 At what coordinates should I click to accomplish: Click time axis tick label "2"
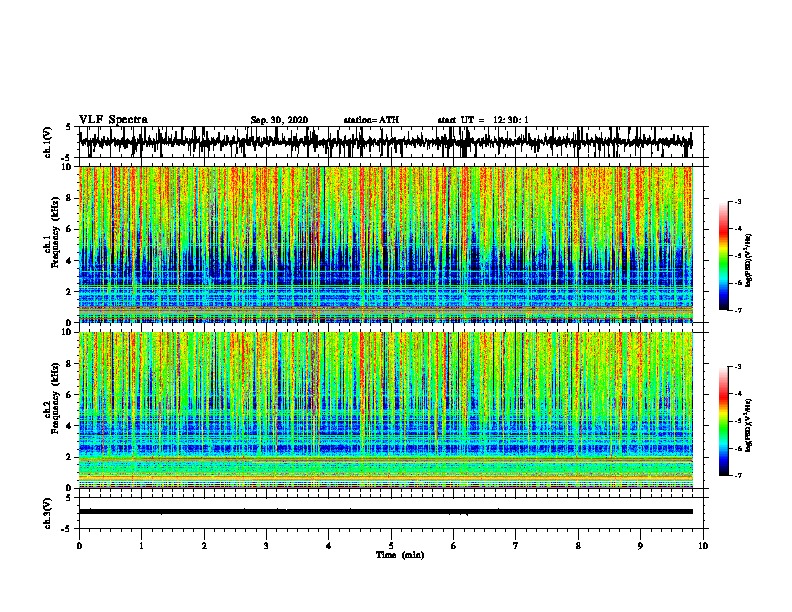click(x=204, y=546)
